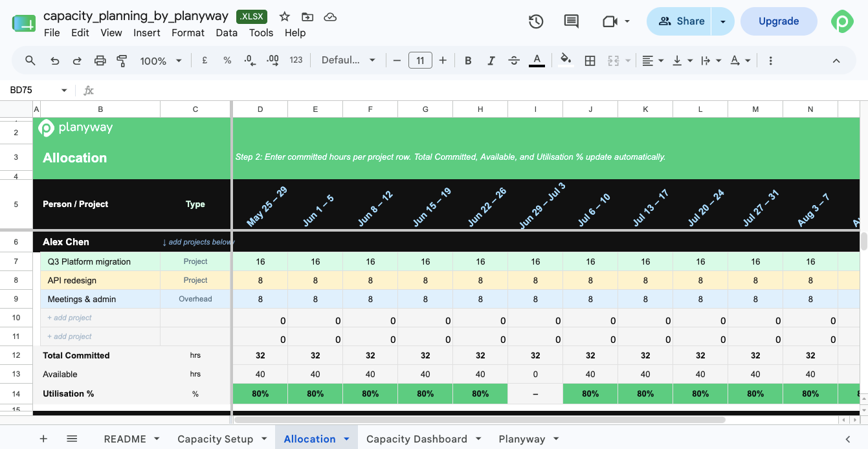This screenshot has height=449, width=868.
Task: Toggle italic formatting
Action: click(x=491, y=60)
